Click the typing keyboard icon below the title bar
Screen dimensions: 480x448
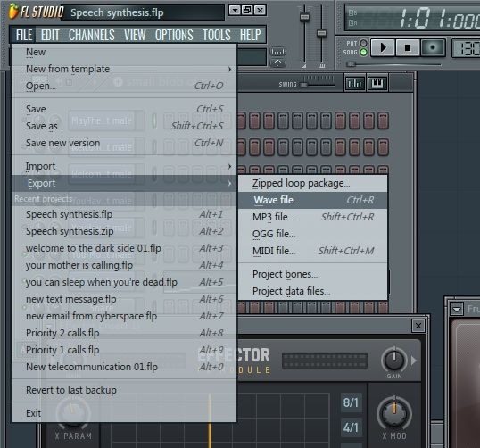[277, 52]
